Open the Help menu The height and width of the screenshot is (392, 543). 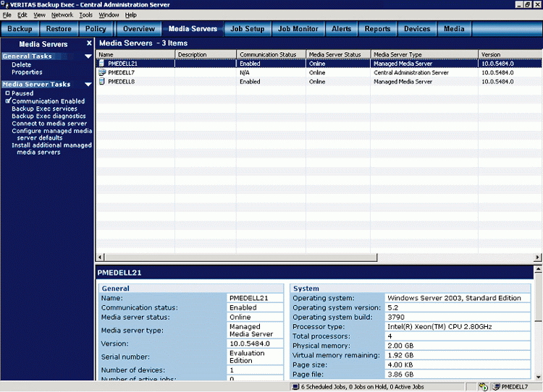131,15
